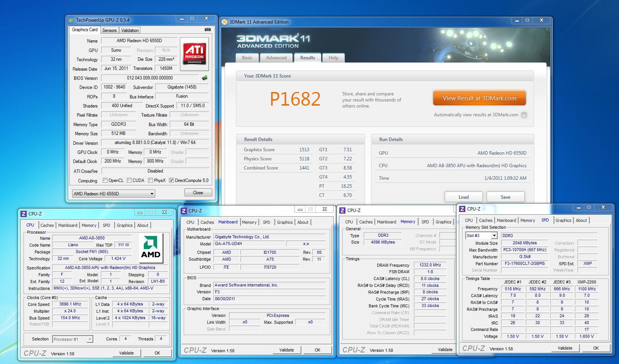619x364 pixels.
Task: Click the Part Number F3-17600CL7-2GBPIS
Action: coord(525,264)
